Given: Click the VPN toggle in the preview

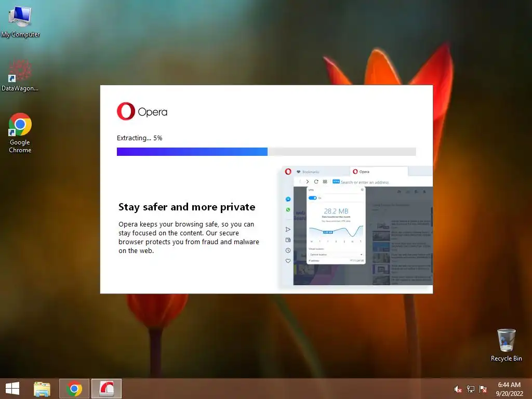Looking at the screenshot, I should tap(312, 198).
